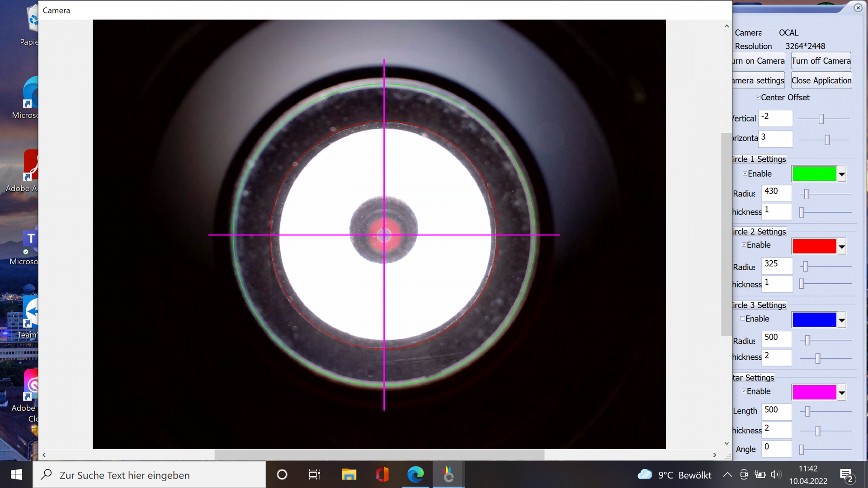Click Circle 2 Radius field showing 325

[x=777, y=266]
